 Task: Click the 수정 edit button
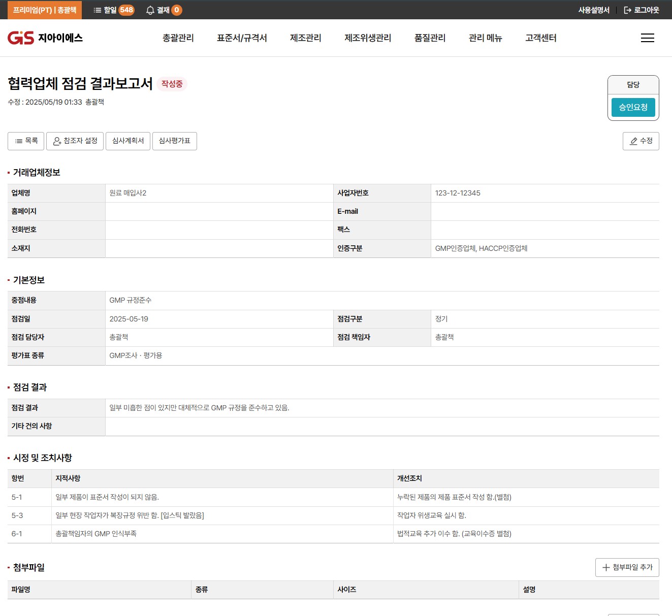click(x=641, y=141)
